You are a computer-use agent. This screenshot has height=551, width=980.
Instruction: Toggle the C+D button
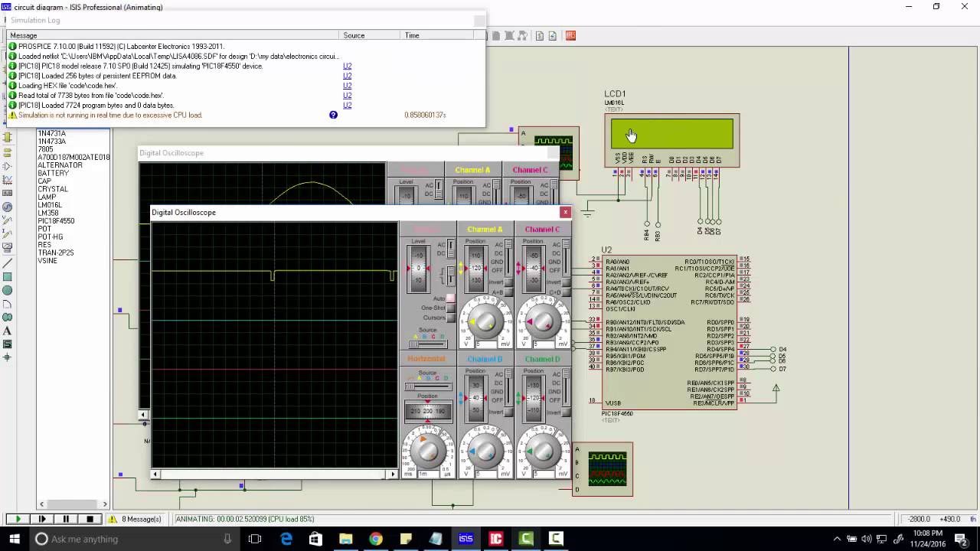pos(566,292)
